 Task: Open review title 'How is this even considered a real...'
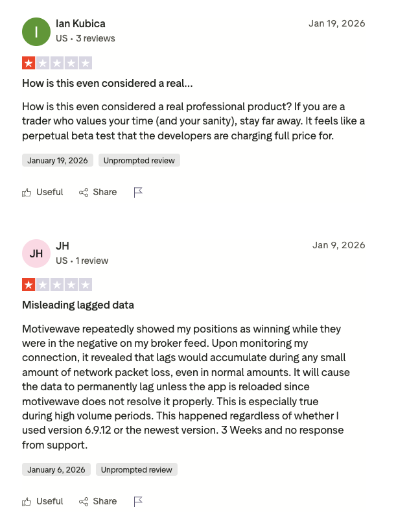point(108,83)
